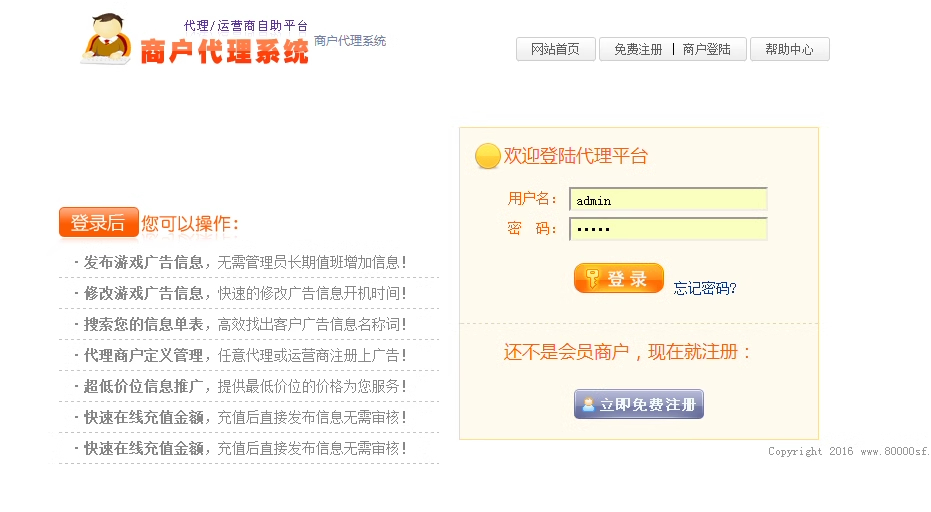Go to 商户登陆 in top navigation
The width and height of the screenshot is (931, 512).
tap(707, 49)
